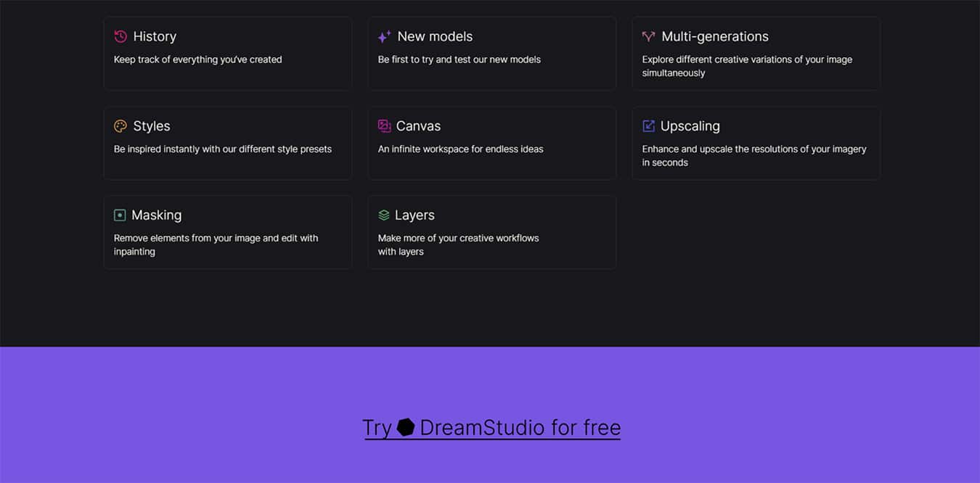The width and height of the screenshot is (980, 483).
Task: Open the Try DreamStudio for free link
Action: [520, 428]
